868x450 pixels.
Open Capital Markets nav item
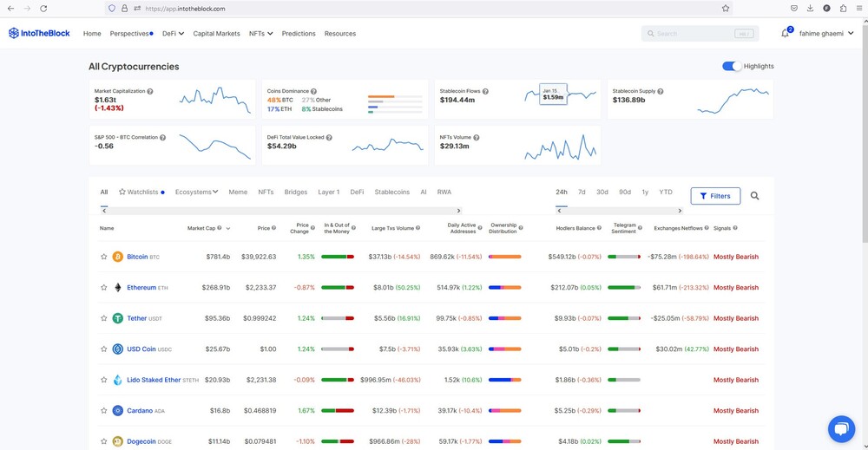pos(216,34)
